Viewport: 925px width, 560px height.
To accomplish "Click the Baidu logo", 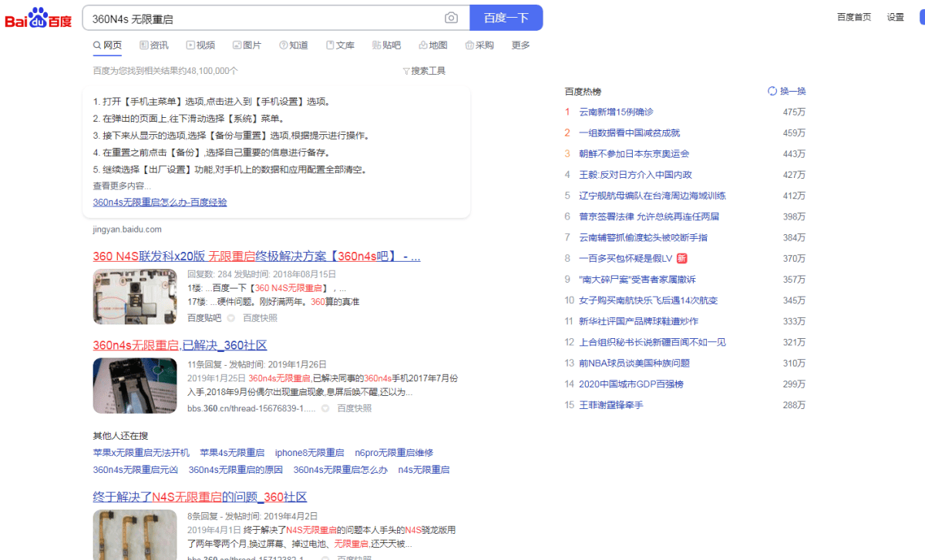I will click(x=36, y=16).
